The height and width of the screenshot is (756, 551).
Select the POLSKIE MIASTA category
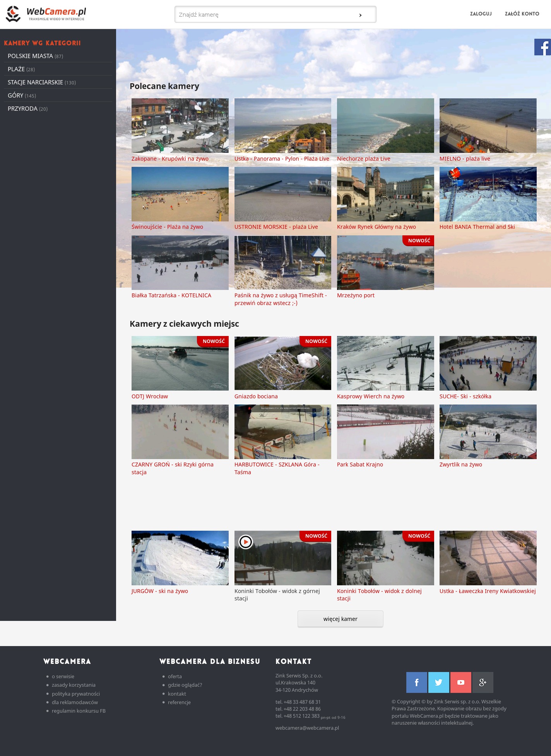(30, 56)
